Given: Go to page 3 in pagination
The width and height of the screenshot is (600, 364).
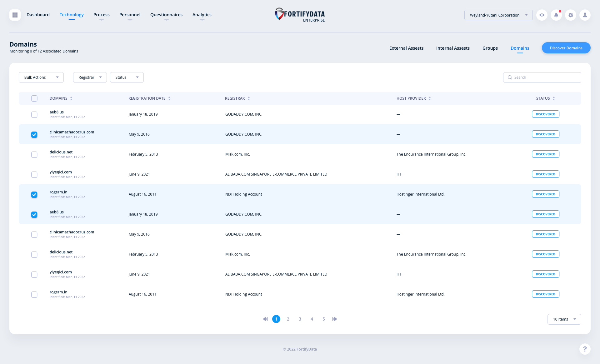Looking at the screenshot, I should [x=300, y=319].
